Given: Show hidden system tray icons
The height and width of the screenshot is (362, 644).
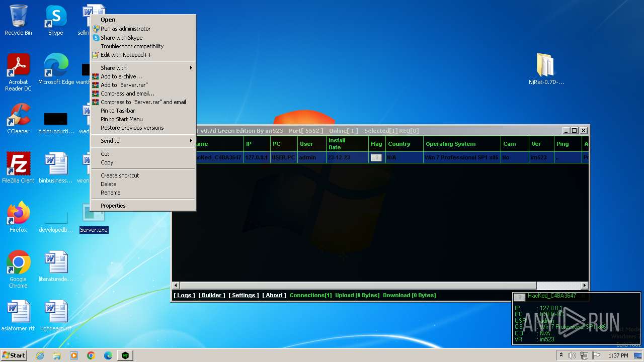Looking at the screenshot, I should (x=561, y=355).
